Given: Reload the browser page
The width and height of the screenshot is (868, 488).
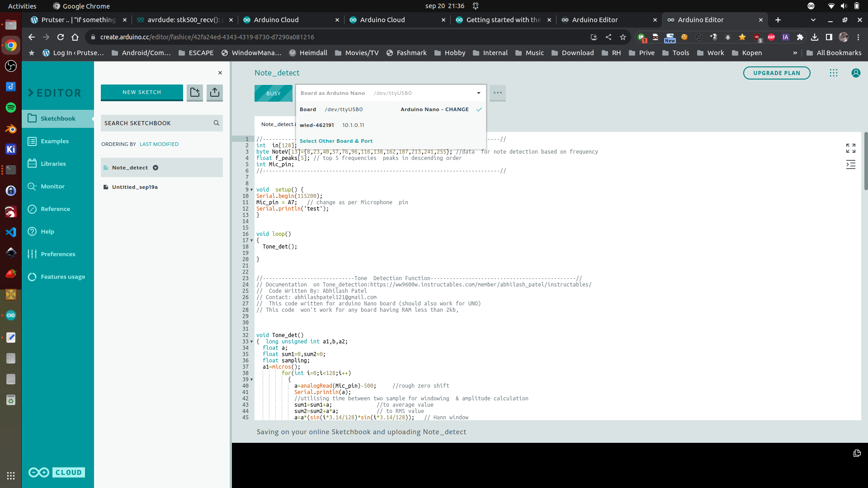Looking at the screenshot, I should tap(61, 37).
